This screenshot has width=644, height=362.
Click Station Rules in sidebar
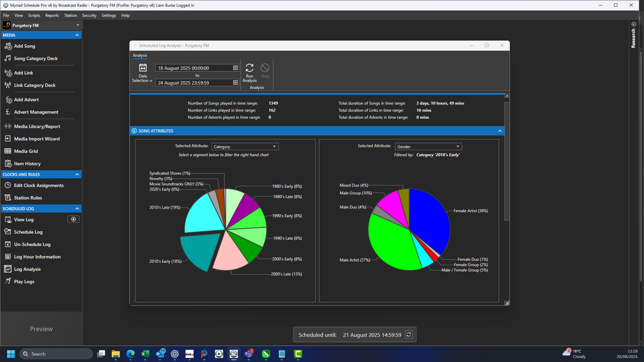pyautogui.click(x=28, y=198)
